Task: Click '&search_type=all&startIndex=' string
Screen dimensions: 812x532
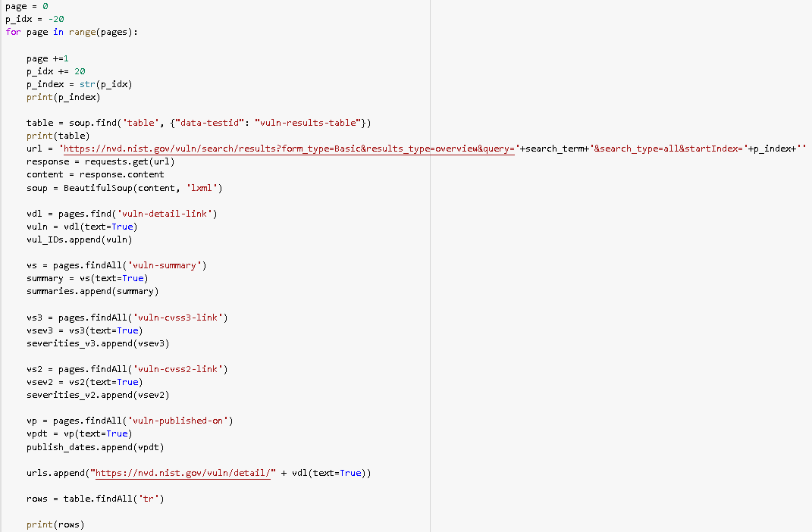Action: tap(669, 149)
